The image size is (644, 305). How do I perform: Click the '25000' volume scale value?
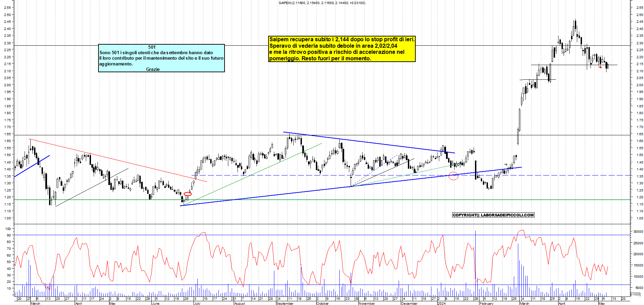[638, 243]
